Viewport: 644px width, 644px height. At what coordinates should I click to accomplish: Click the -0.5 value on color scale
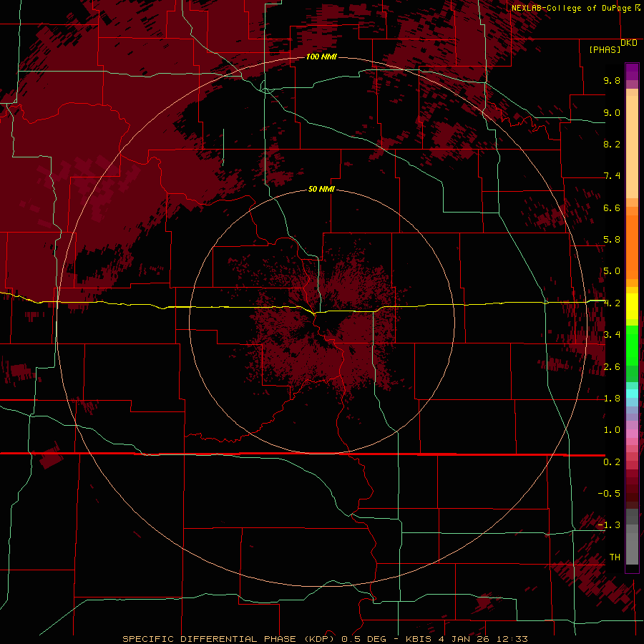609,494
